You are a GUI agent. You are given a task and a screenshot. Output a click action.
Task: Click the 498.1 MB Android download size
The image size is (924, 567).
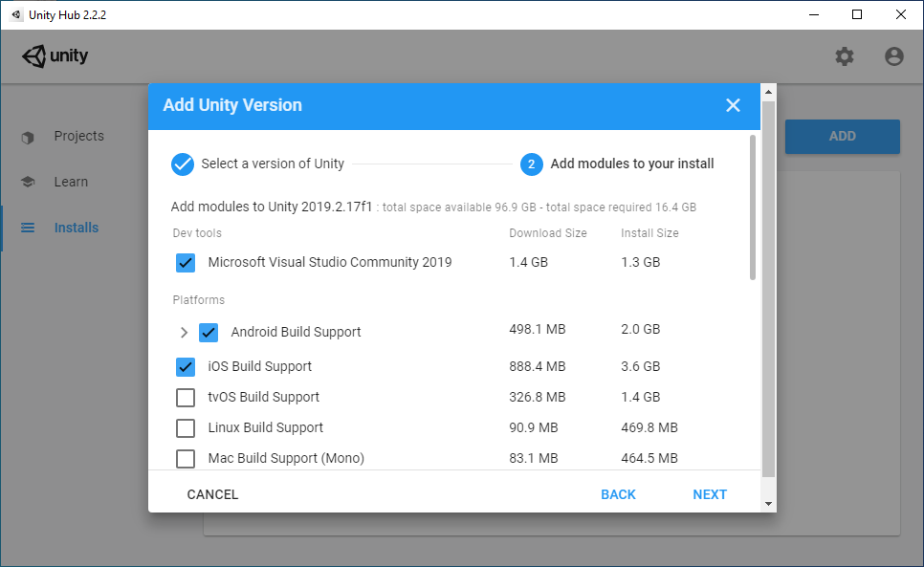pyautogui.click(x=538, y=329)
